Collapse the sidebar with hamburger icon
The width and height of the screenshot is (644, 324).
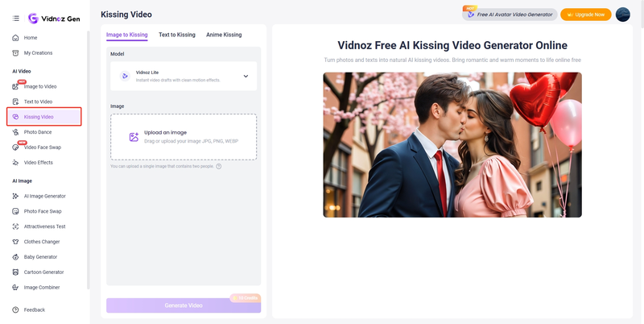(15, 19)
